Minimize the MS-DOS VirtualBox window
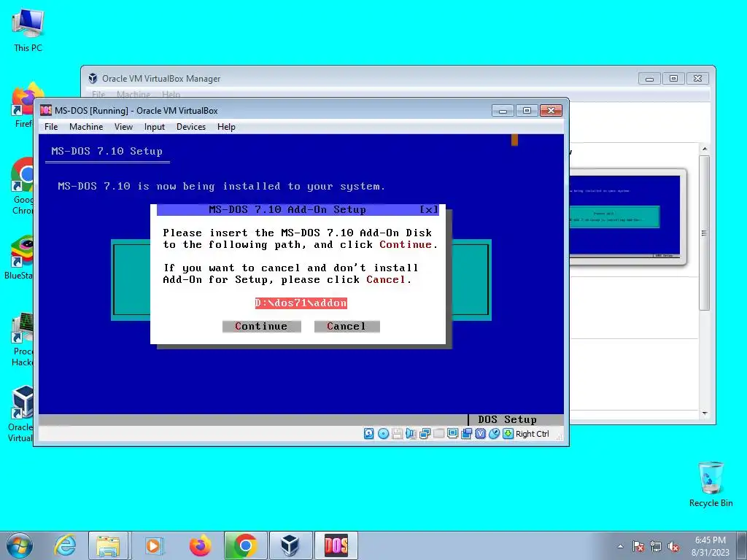Viewport: 747px width, 560px height. (x=503, y=111)
